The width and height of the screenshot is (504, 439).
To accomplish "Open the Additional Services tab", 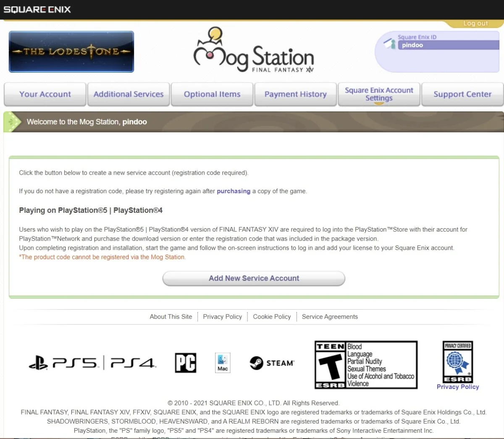I will [x=129, y=94].
